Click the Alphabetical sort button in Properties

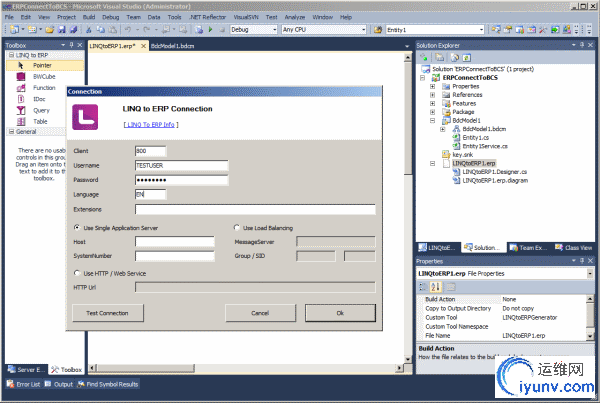435,287
